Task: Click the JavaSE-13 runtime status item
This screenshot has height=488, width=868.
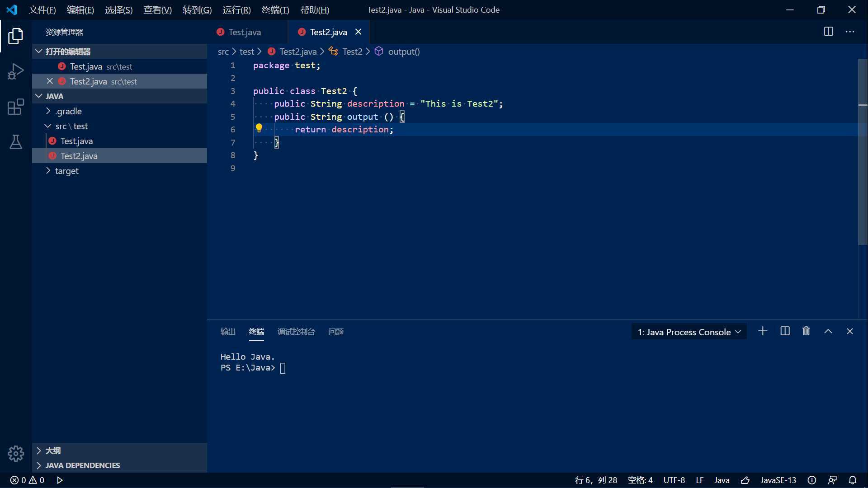Action: (x=778, y=480)
